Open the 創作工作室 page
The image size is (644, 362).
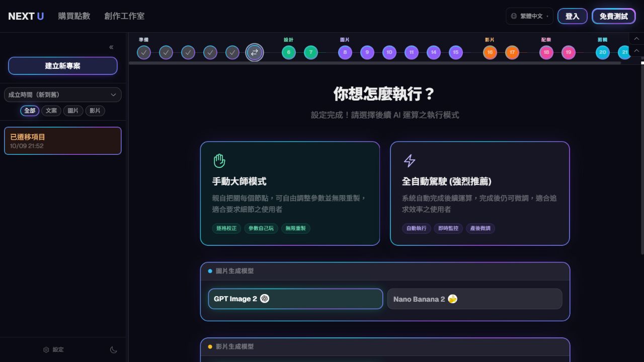click(x=124, y=16)
